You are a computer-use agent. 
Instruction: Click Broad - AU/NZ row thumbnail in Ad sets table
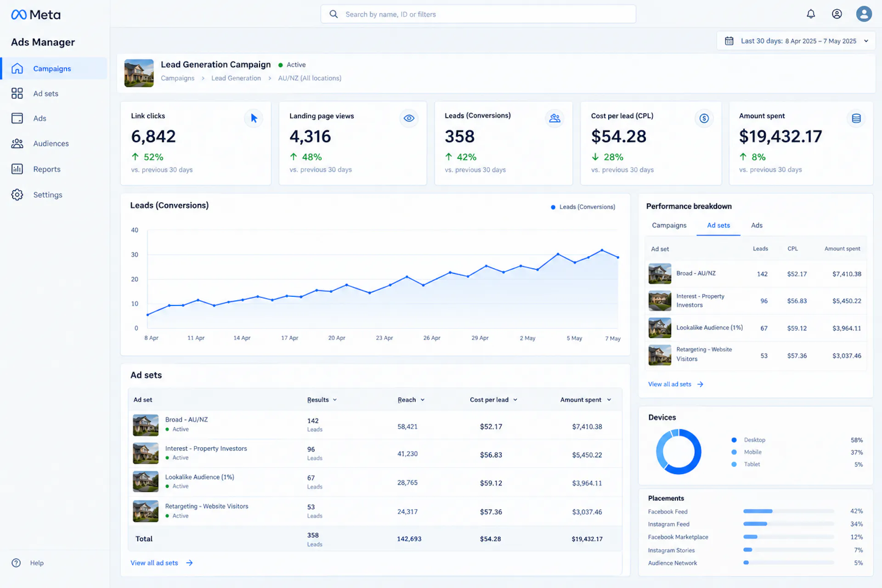pyautogui.click(x=146, y=425)
